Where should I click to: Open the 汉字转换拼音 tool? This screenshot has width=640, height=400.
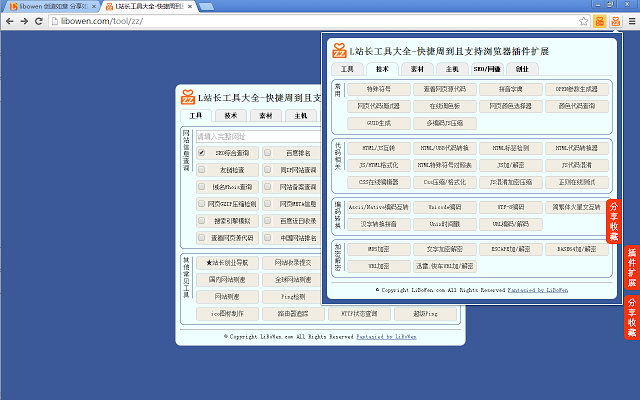tap(379, 224)
